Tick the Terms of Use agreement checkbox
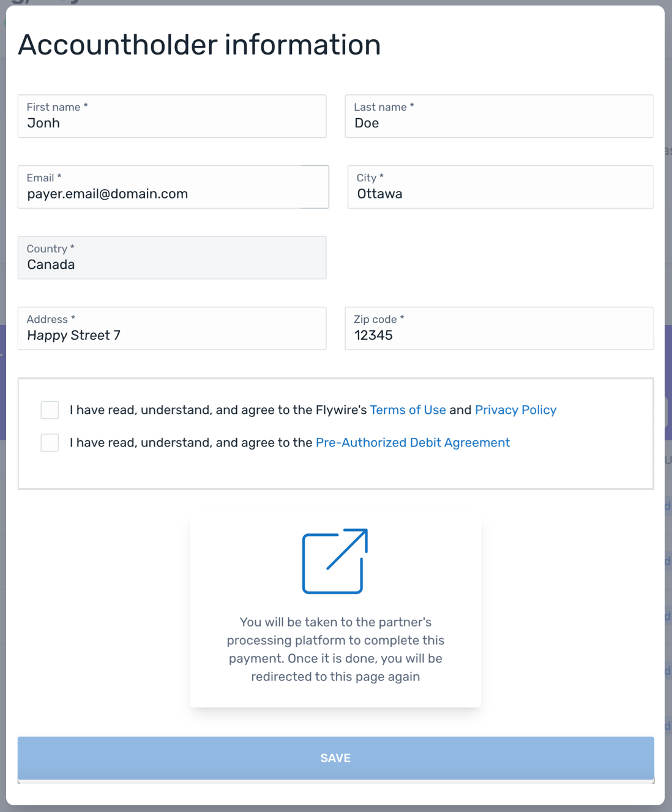The width and height of the screenshot is (672, 812). (50, 410)
